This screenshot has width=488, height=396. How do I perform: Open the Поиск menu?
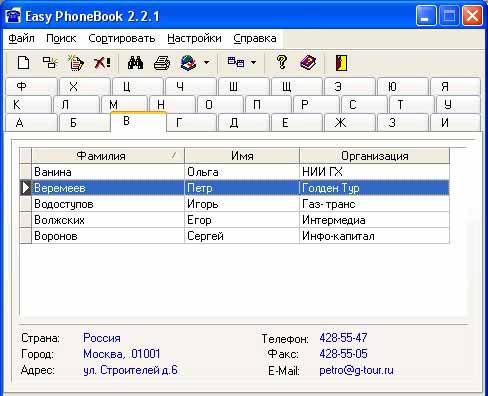(x=61, y=39)
